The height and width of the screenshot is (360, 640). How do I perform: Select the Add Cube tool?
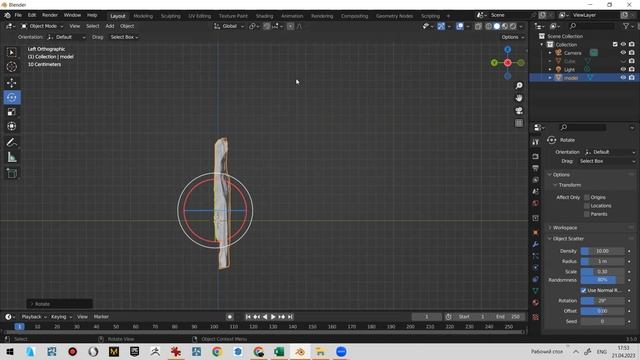click(11, 173)
